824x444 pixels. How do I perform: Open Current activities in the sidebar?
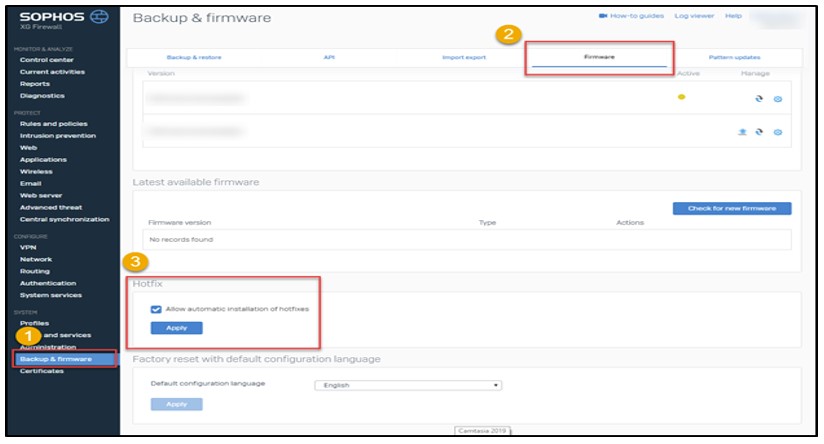[52, 72]
